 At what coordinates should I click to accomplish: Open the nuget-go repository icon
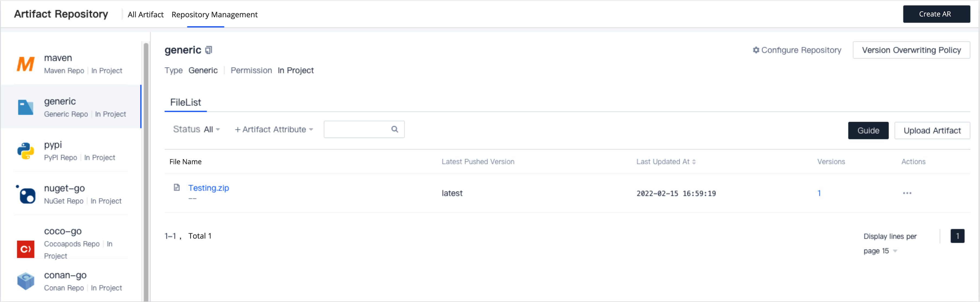(25, 194)
